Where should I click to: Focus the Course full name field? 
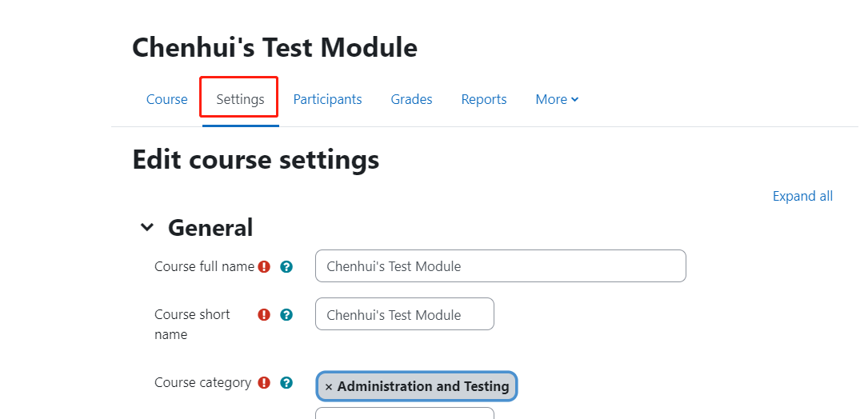point(500,266)
